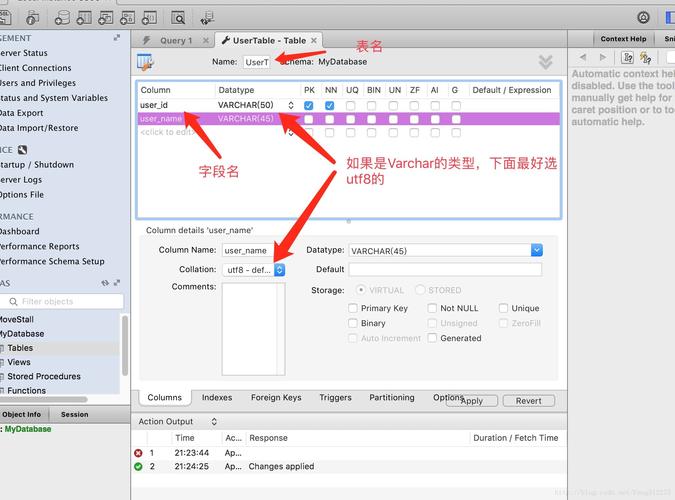Tick the Unique checkbox in column details

point(504,309)
